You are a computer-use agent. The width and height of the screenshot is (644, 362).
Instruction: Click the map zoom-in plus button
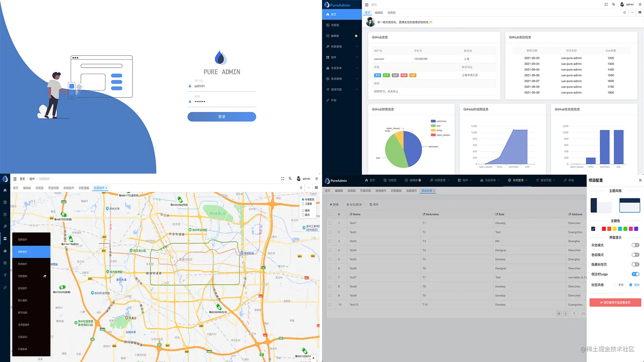point(313,358)
